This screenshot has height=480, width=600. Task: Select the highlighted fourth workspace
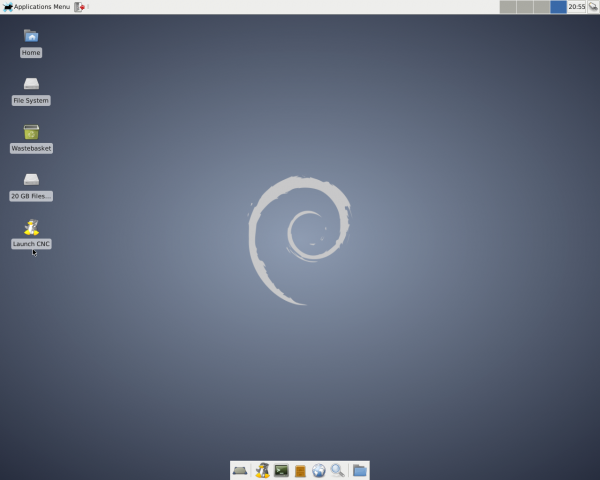point(558,7)
